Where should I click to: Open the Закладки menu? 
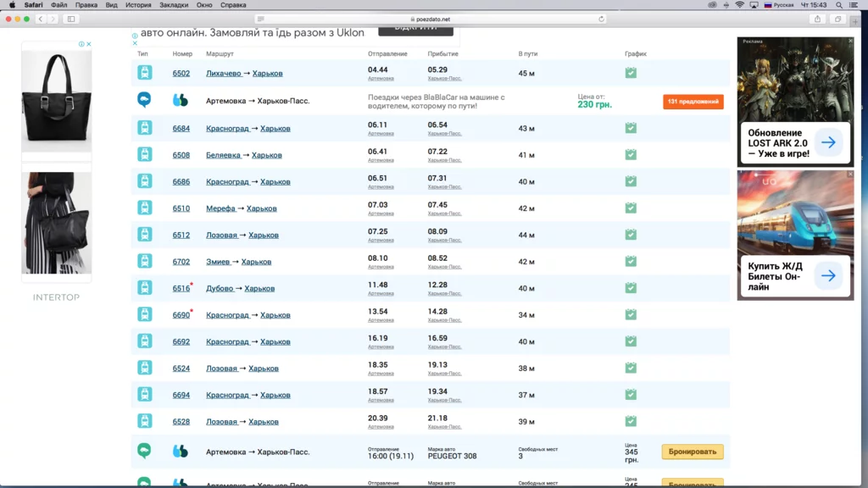174,5
